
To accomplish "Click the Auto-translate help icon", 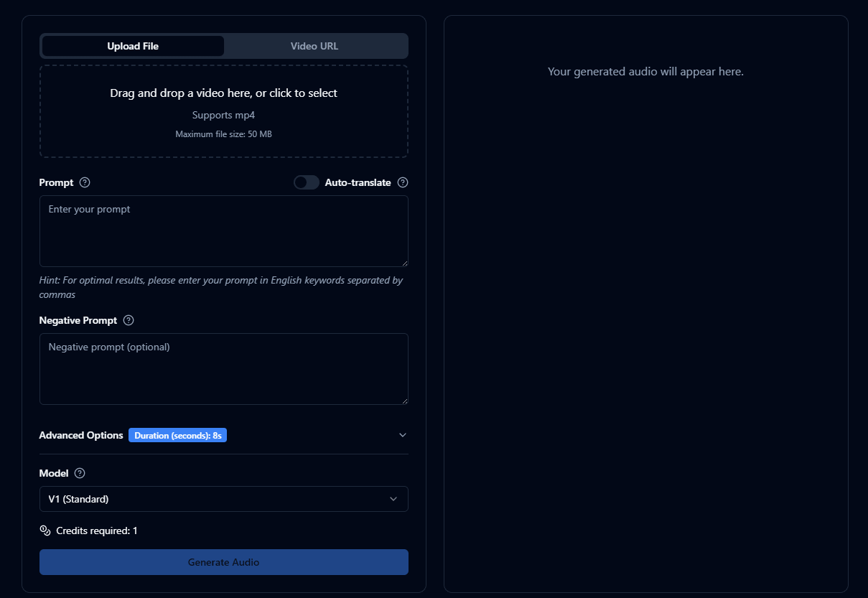I will point(403,182).
